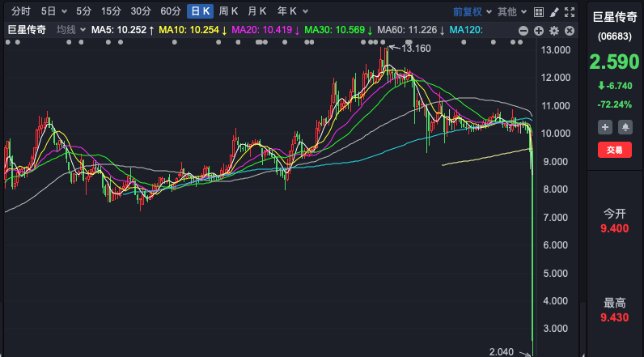Switch to the 分时 intraday tab

point(20,11)
